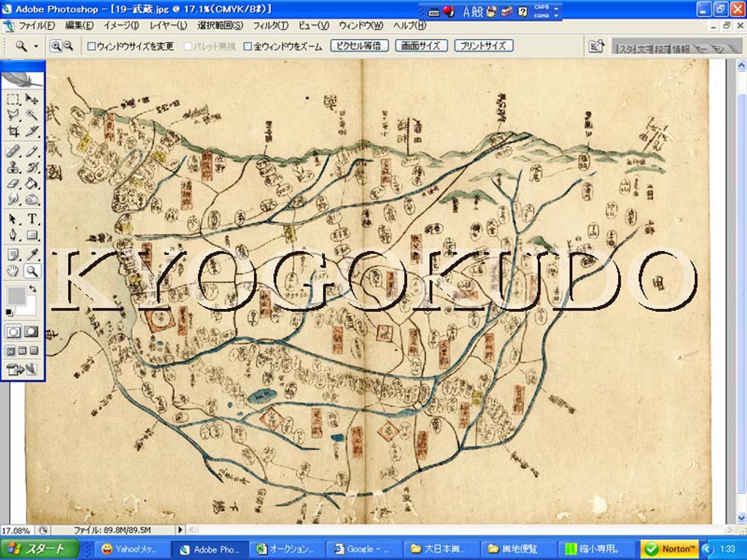Click the foreground color swatch
This screenshot has width=747, height=560.
click(16, 295)
